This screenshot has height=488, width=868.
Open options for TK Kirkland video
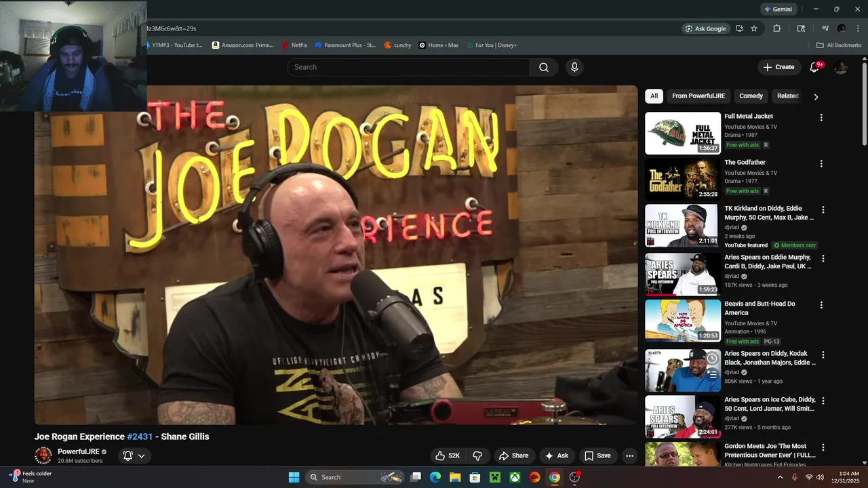click(x=823, y=210)
